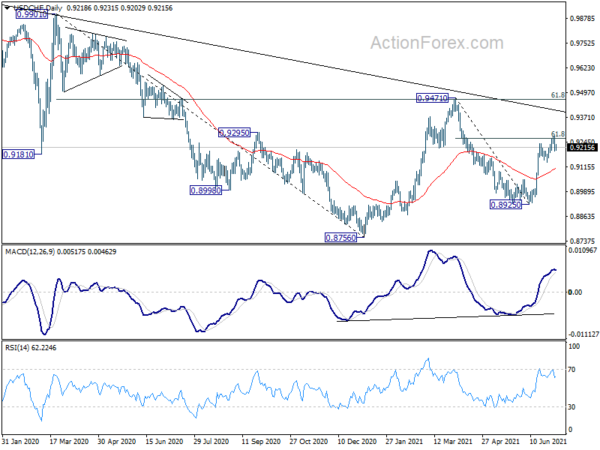Viewport: 600px width, 450px height.
Task: Click the 0.98785 price axis value
Action: (582, 18)
